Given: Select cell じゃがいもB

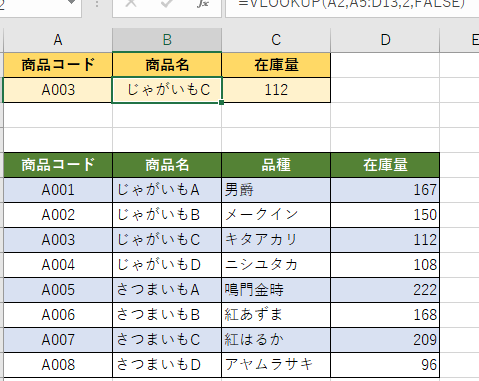Looking at the screenshot, I should click(167, 215).
